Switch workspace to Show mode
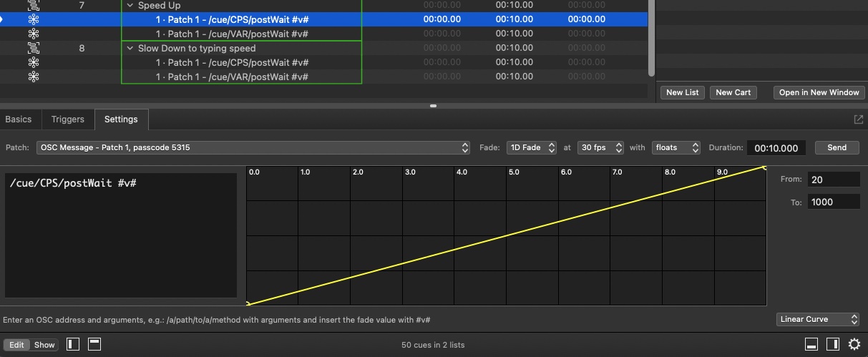This screenshot has height=357, width=868. click(44, 345)
